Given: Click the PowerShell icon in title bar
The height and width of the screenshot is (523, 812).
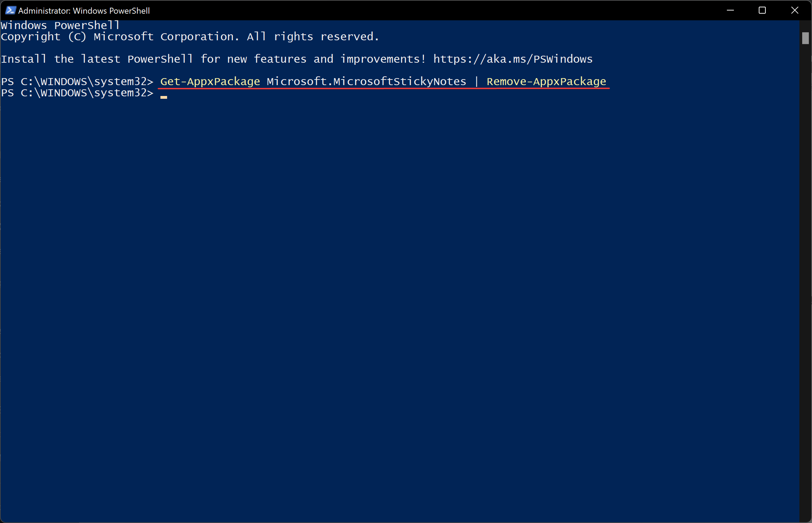Looking at the screenshot, I should [x=11, y=11].
